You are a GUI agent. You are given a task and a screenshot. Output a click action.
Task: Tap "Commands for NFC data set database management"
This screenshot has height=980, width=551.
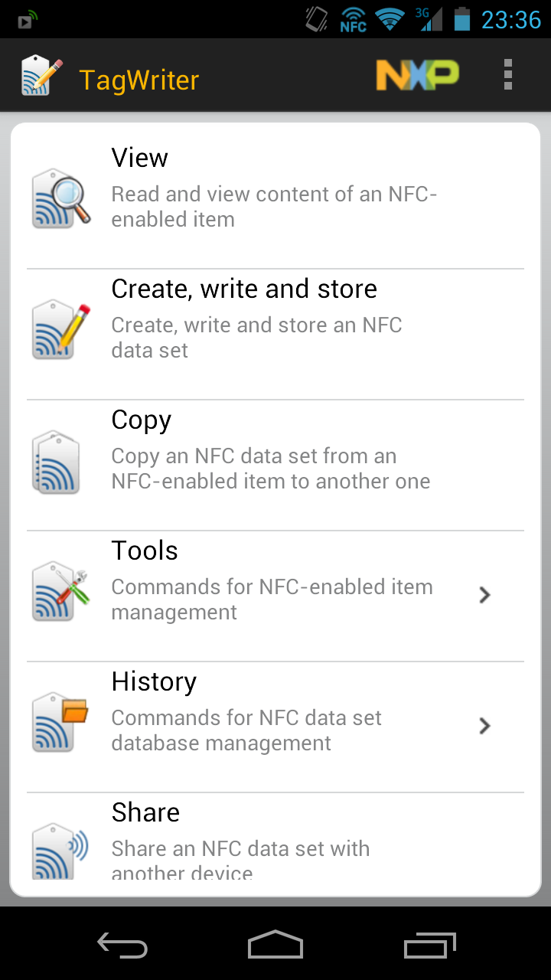click(x=246, y=730)
